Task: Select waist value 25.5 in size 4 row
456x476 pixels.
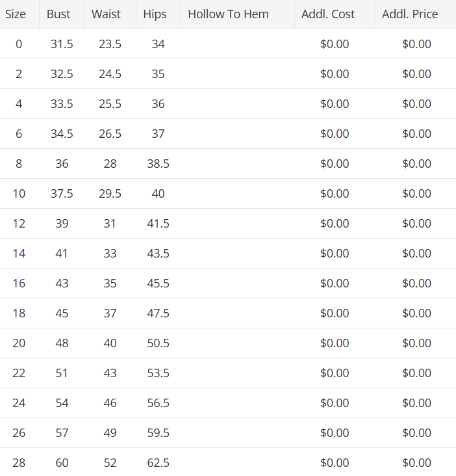Action: pyautogui.click(x=110, y=104)
